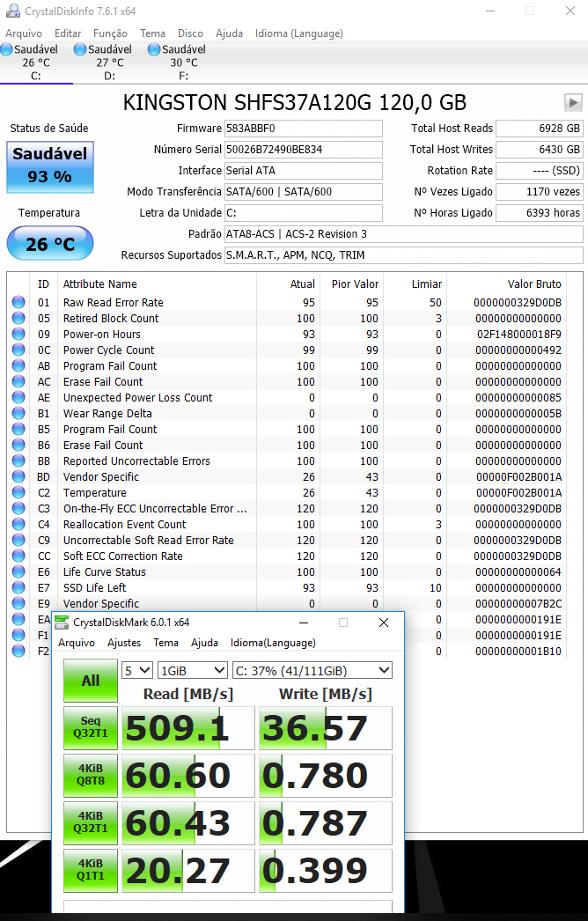Click the status orb for Soft ECC Correction Rate
This screenshot has height=921, width=588.
coord(18,556)
